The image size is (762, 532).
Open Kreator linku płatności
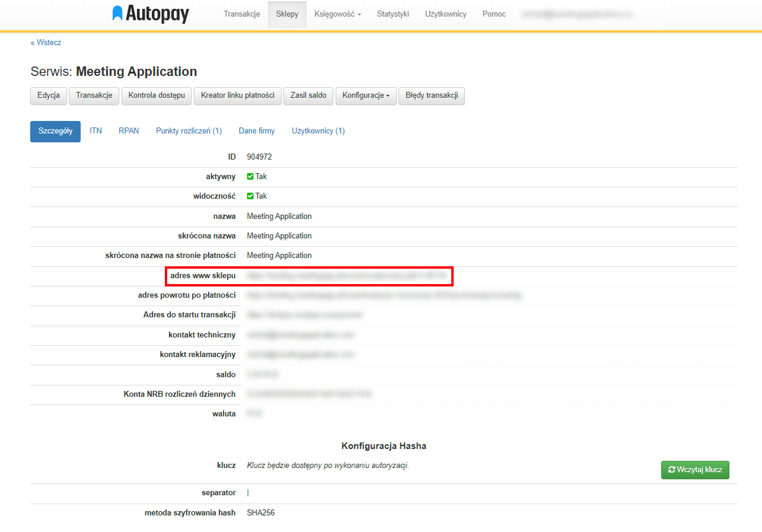pyautogui.click(x=238, y=95)
